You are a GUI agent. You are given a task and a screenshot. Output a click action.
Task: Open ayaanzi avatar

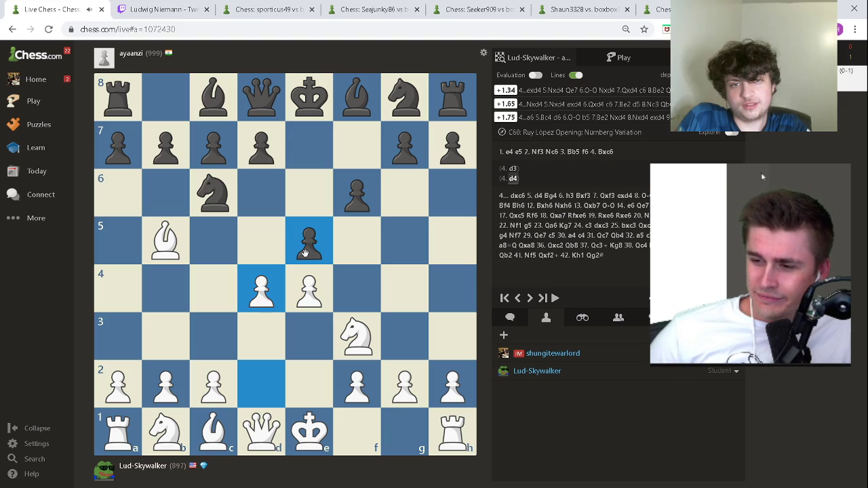click(x=104, y=58)
